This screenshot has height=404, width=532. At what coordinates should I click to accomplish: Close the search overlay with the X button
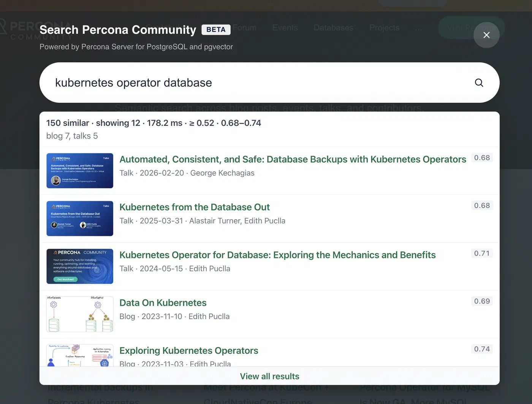pyautogui.click(x=486, y=35)
